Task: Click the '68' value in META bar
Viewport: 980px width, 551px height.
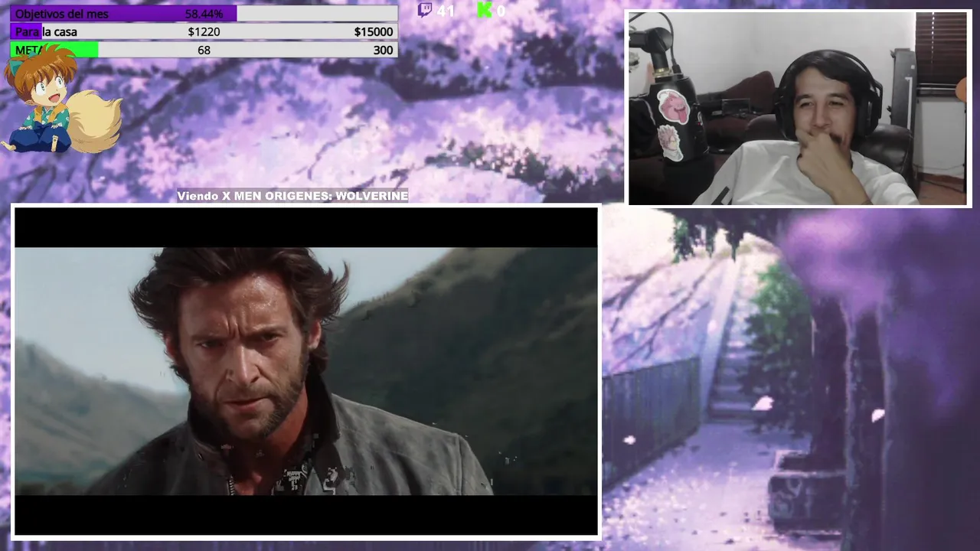Action: tap(204, 50)
